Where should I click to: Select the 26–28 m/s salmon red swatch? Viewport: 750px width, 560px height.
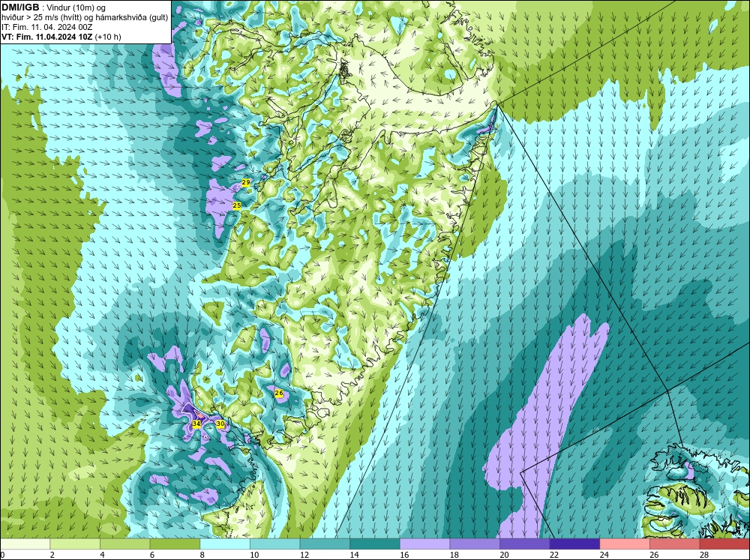click(675, 544)
